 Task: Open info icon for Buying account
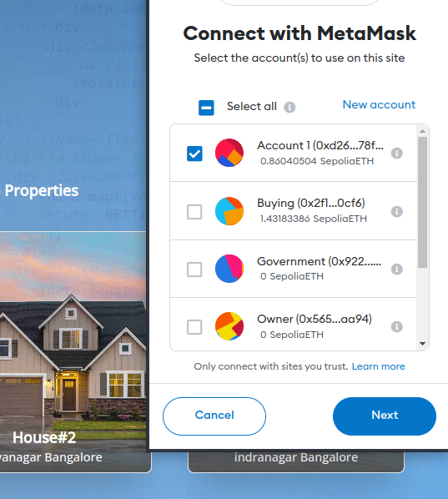click(x=397, y=211)
